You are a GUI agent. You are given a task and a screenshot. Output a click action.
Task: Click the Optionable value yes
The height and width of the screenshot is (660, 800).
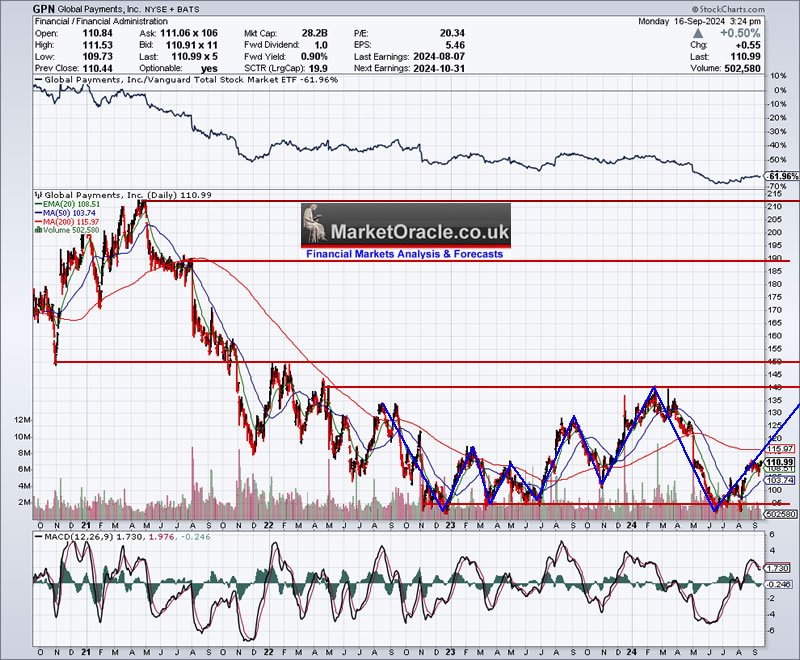(209, 68)
